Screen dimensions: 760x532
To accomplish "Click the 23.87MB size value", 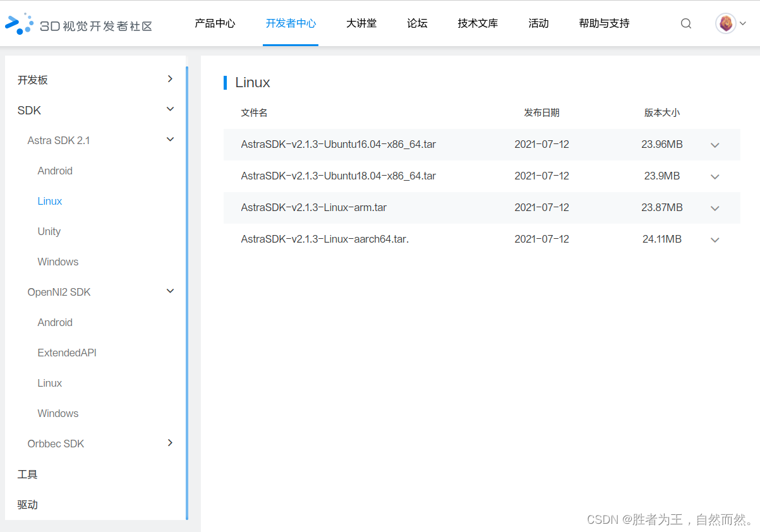I will click(662, 207).
